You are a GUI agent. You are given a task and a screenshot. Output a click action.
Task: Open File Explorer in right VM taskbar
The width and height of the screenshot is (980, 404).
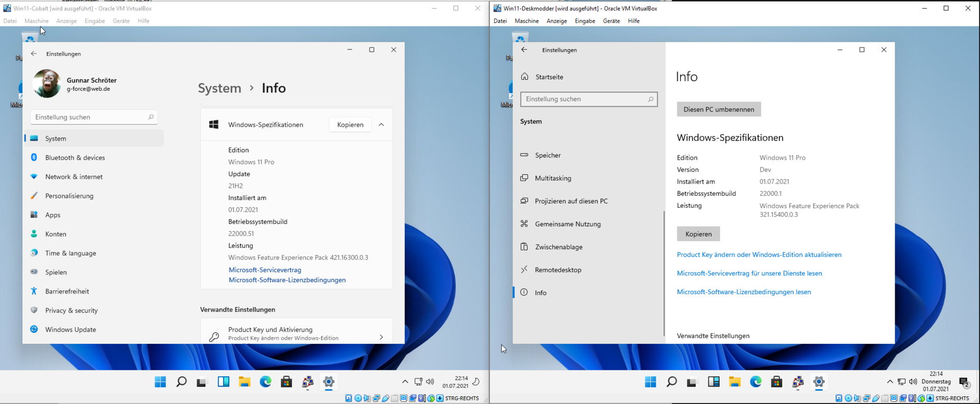[734, 382]
